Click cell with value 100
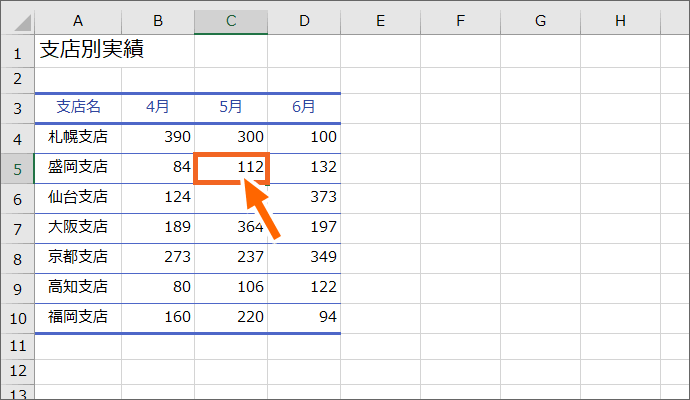This screenshot has width=690, height=400. click(304, 139)
